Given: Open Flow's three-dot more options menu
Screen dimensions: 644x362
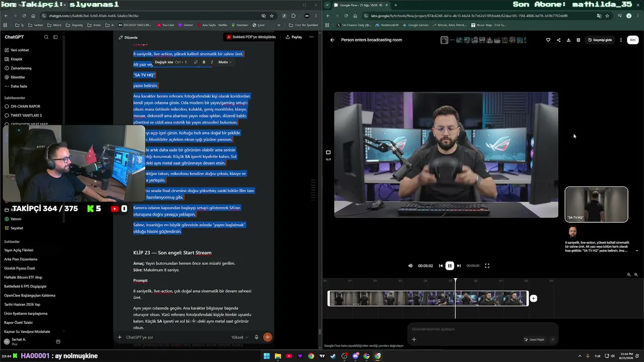Looking at the screenshot, I should (x=621, y=40).
